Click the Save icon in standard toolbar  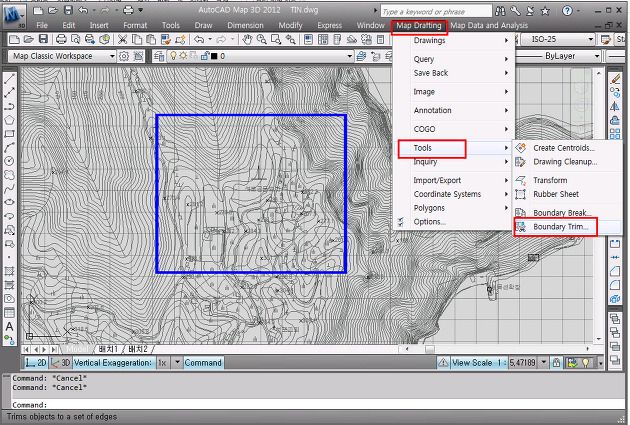[43, 39]
